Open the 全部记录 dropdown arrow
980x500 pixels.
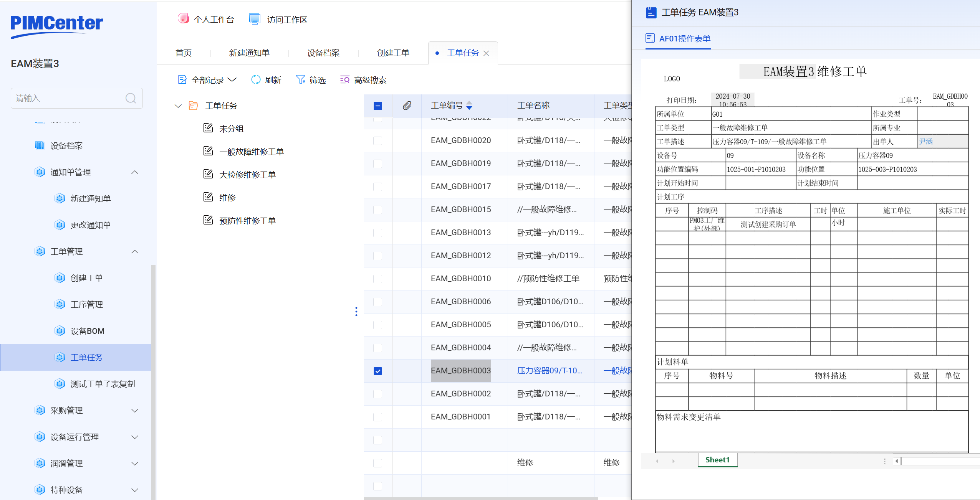(232, 80)
